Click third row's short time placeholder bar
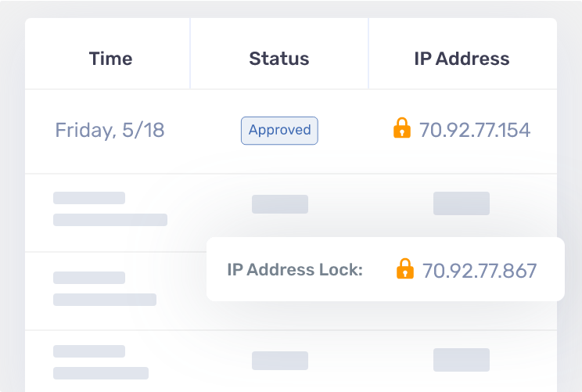This screenshot has width=582, height=392. [x=89, y=278]
